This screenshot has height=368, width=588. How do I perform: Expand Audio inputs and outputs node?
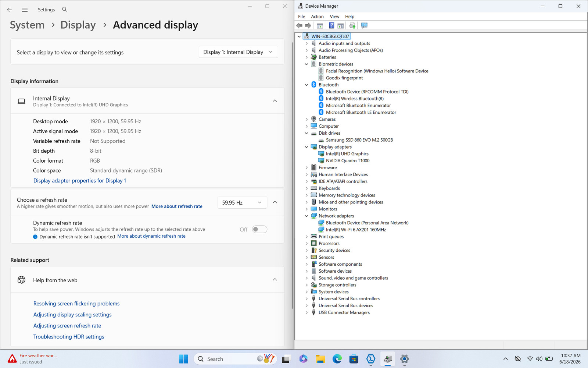pos(306,43)
